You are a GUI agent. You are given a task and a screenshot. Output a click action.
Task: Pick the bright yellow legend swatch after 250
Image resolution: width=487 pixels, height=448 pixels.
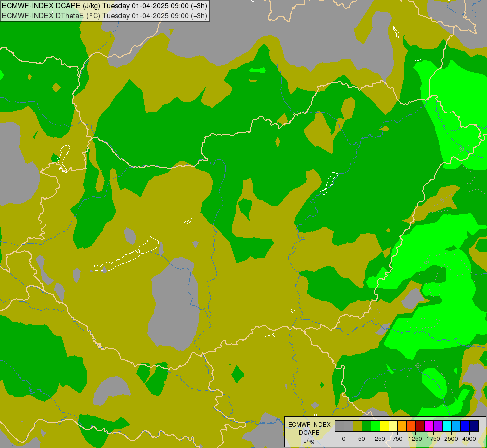coord(384,426)
